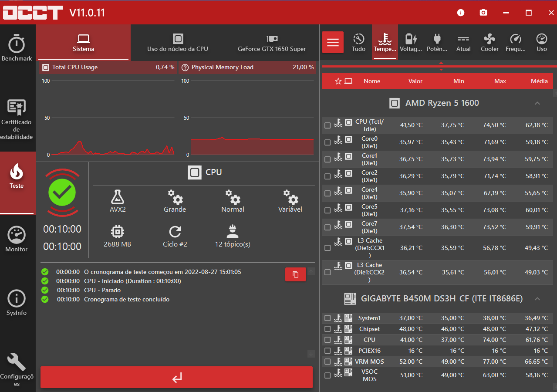Viewport: 557px width, 392px height.
Task: Sort by Max column header
Action: pyautogui.click(x=500, y=81)
